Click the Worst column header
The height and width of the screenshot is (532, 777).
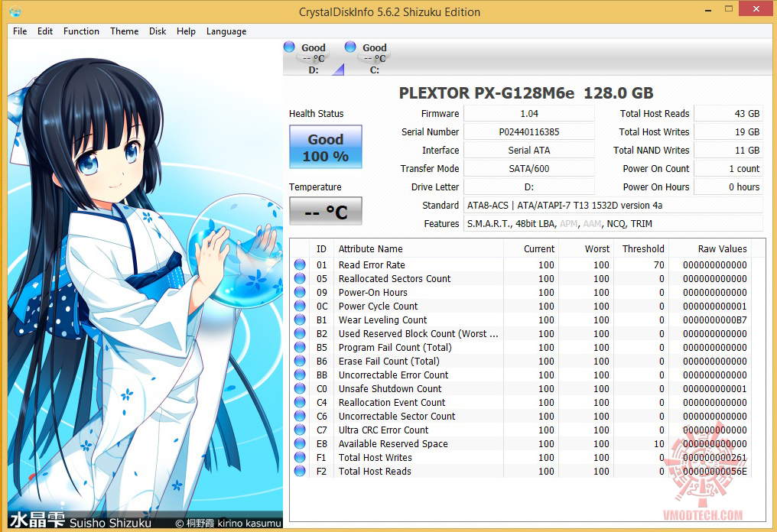point(586,248)
